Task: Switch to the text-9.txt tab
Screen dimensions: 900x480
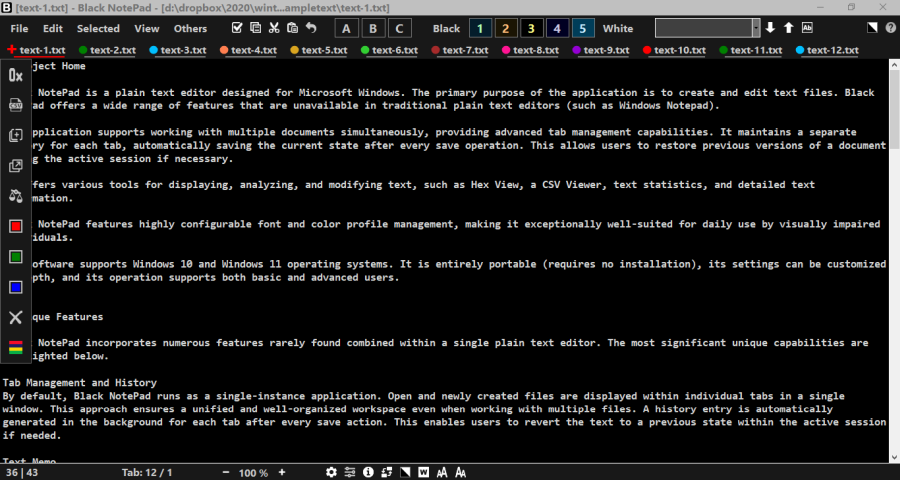Action: point(602,50)
